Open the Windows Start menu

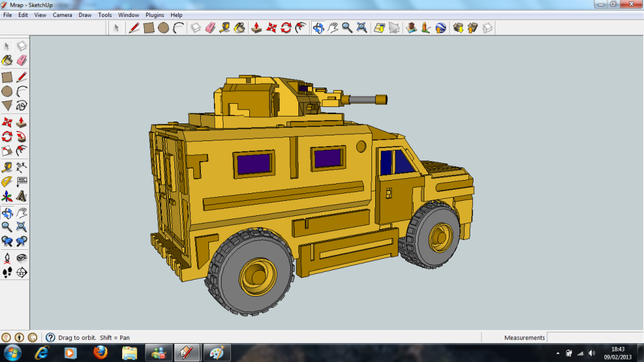[13, 353]
